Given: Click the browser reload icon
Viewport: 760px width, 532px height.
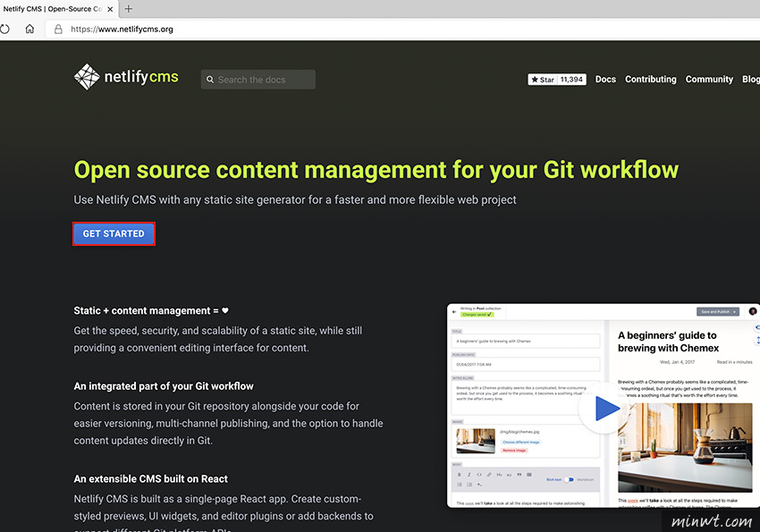Looking at the screenshot, I should click(4, 30).
